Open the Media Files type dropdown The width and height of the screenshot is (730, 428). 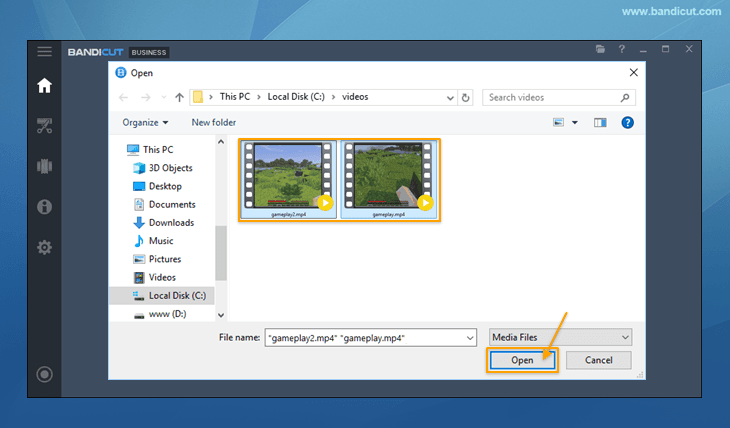(560, 337)
